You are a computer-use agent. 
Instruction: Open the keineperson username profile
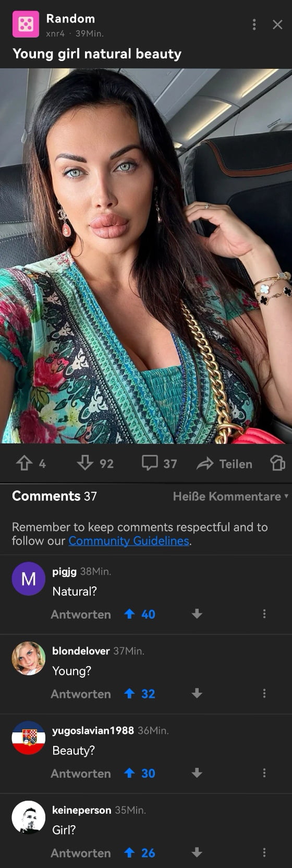pos(81,810)
